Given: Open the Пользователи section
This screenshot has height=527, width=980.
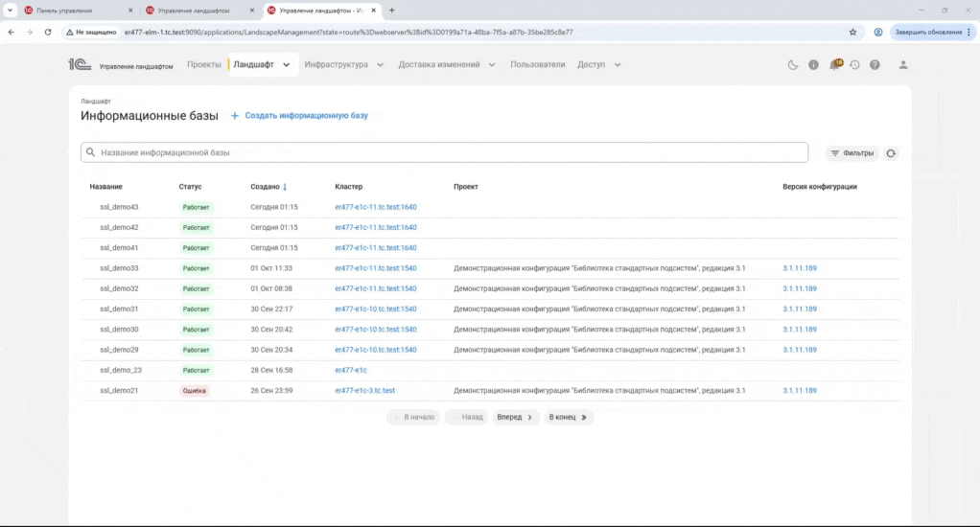Looking at the screenshot, I should tap(538, 64).
